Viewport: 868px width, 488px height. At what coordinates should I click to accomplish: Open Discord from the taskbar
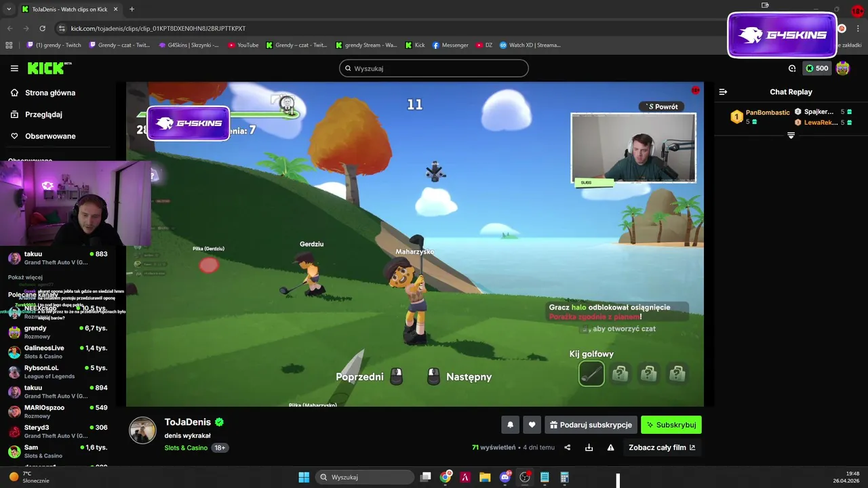pos(505,477)
